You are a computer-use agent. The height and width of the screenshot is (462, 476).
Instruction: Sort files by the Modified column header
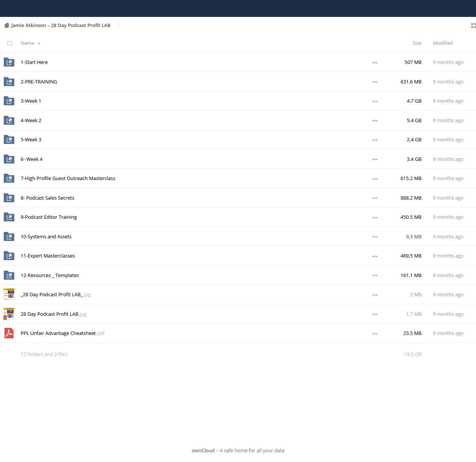pyautogui.click(x=443, y=43)
